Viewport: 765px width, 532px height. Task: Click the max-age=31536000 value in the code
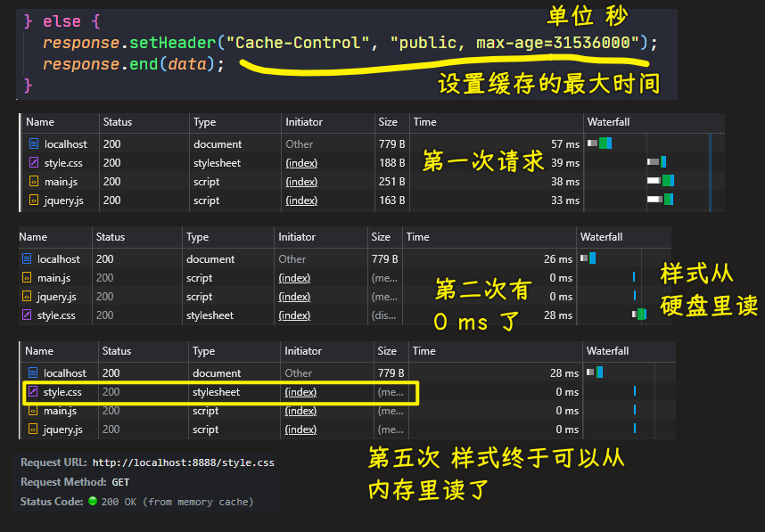(x=554, y=43)
